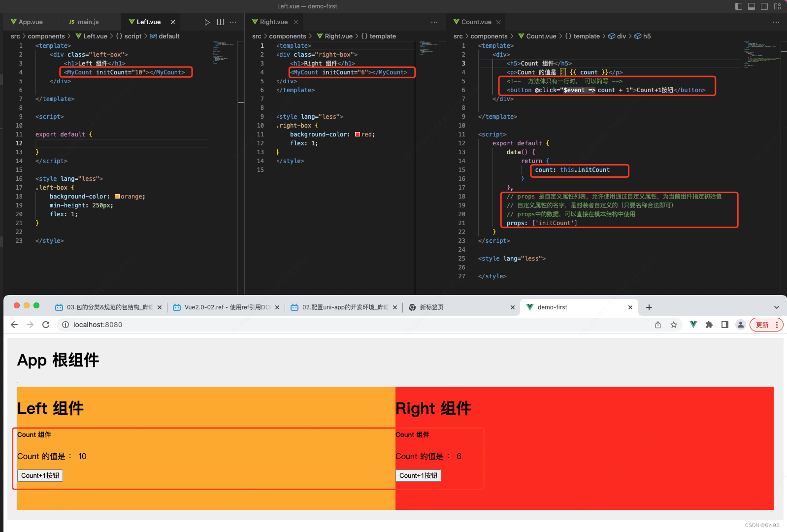Screen dimensions: 787x532
Task: Open the orange color swatch in Left.vue
Action: coord(117,197)
